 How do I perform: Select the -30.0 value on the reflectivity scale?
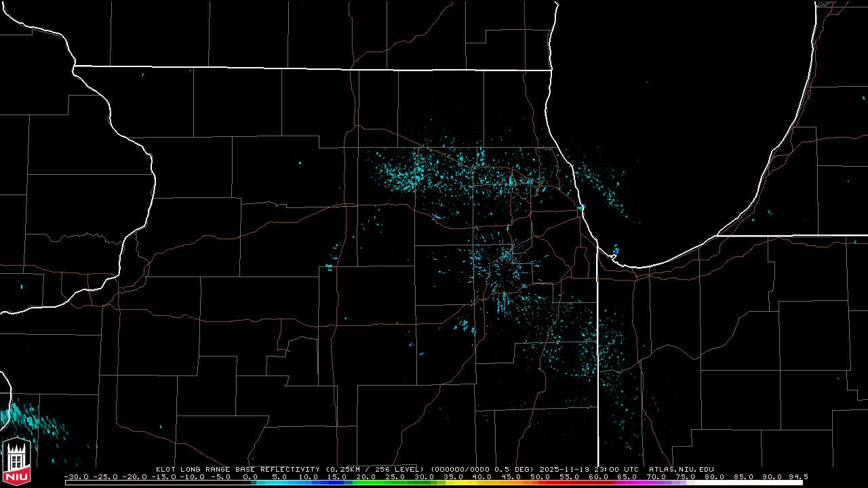pos(76,477)
